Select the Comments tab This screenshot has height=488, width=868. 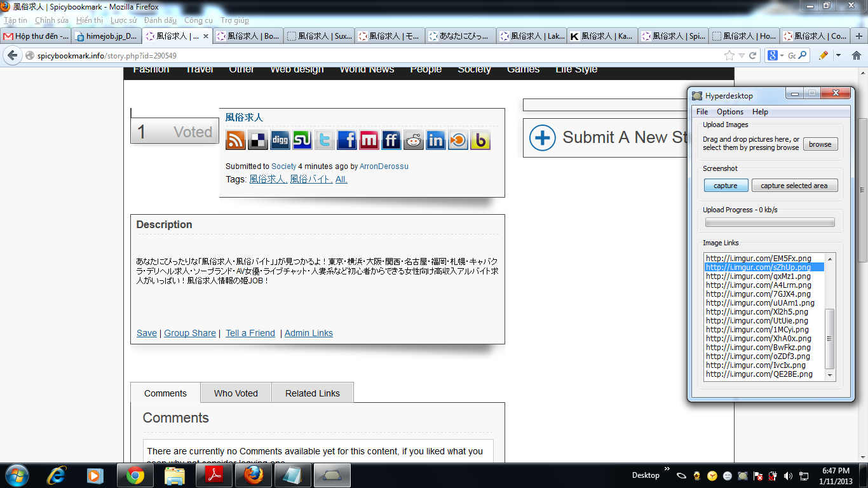point(165,393)
